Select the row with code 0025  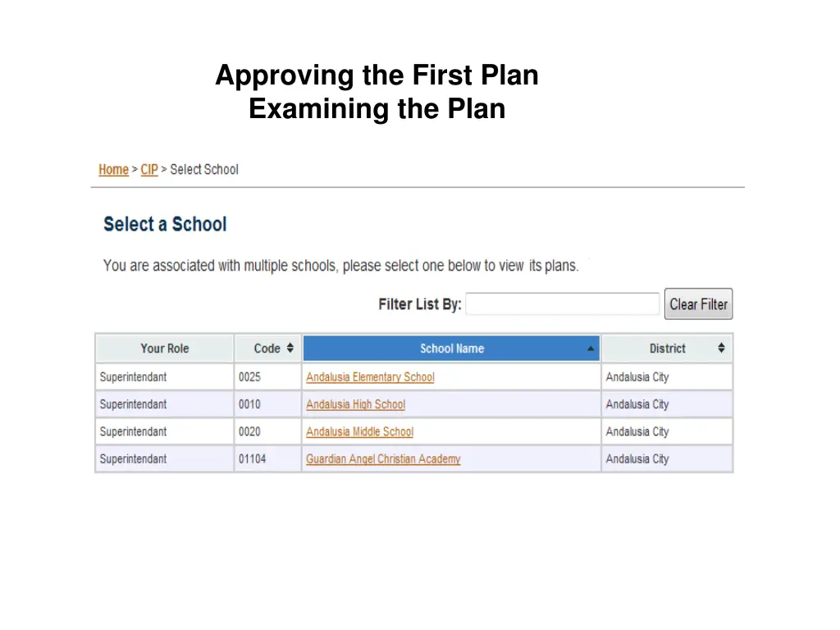point(413,377)
